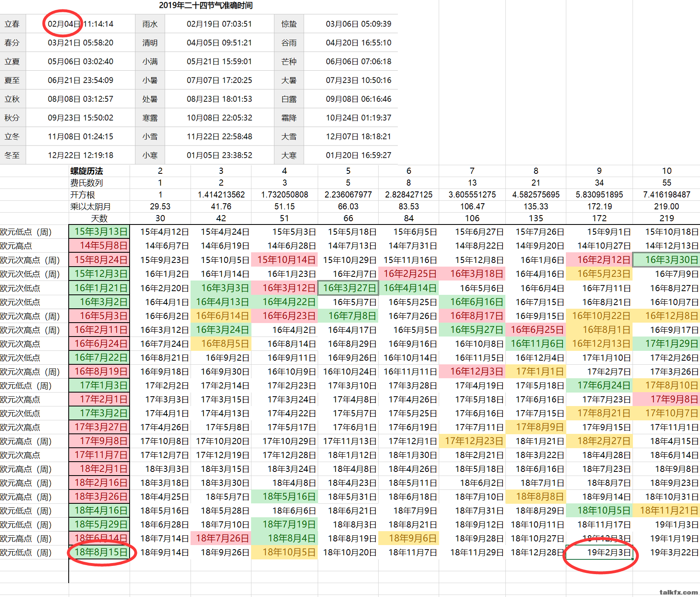The image size is (700, 597).
Task: Click the yellow cell 18年11月21日
Action: pyautogui.click(x=666, y=510)
